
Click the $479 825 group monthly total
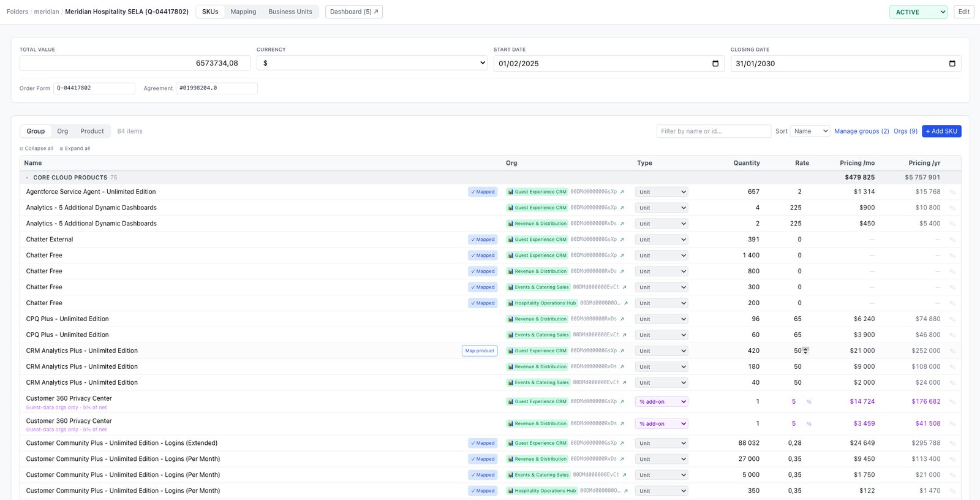point(860,178)
